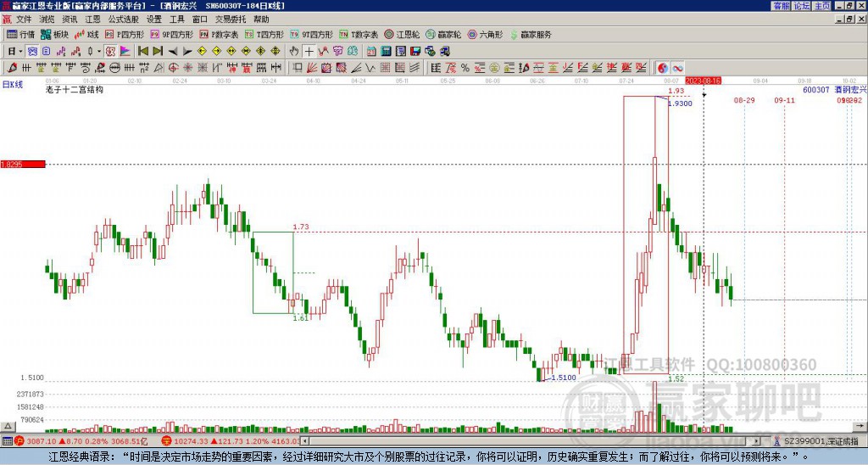Open the 六角形 hexagon tool
Viewport: 868px width, 465px height.
486,34
